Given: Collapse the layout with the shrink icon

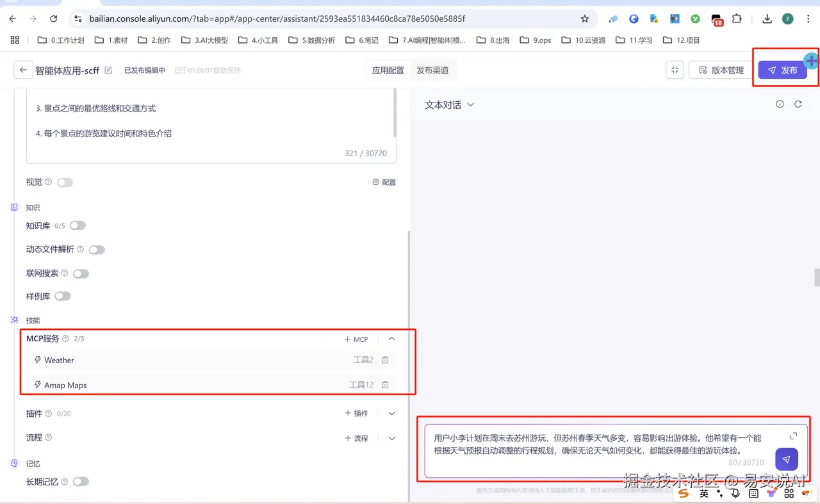Looking at the screenshot, I should pos(675,70).
